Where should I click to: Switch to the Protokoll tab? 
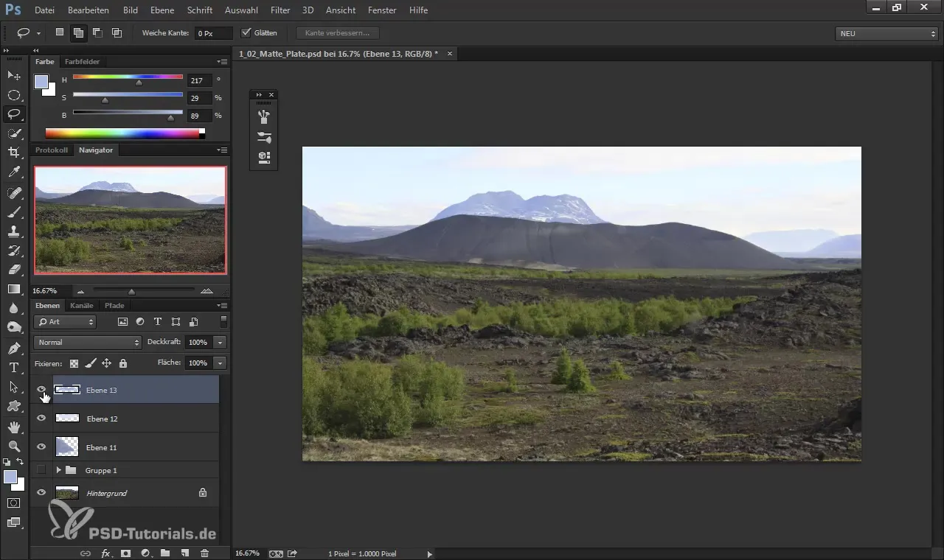tap(52, 150)
